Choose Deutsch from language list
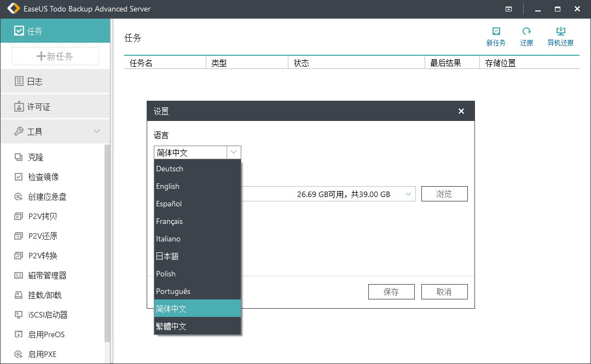591x364 pixels. click(x=198, y=169)
